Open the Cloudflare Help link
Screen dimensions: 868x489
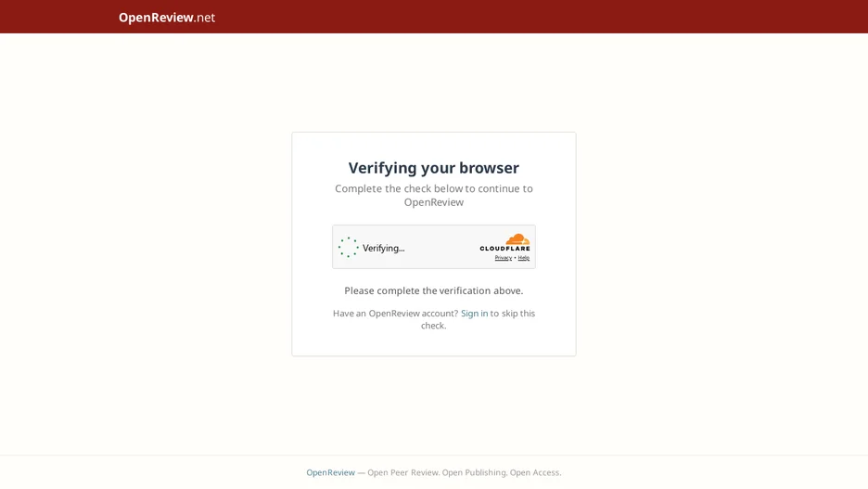point(524,258)
